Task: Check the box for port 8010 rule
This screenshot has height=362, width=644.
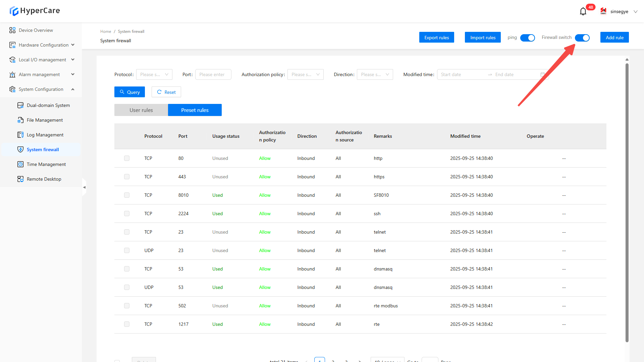Action: tap(127, 195)
